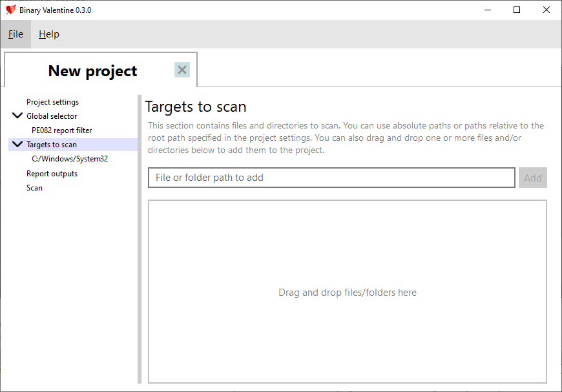The height and width of the screenshot is (392, 562).
Task: Focus the File or folder path field
Action: tap(331, 178)
